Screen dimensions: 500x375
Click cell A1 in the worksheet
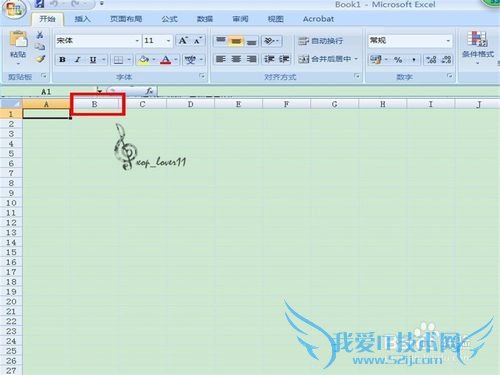pos(46,114)
